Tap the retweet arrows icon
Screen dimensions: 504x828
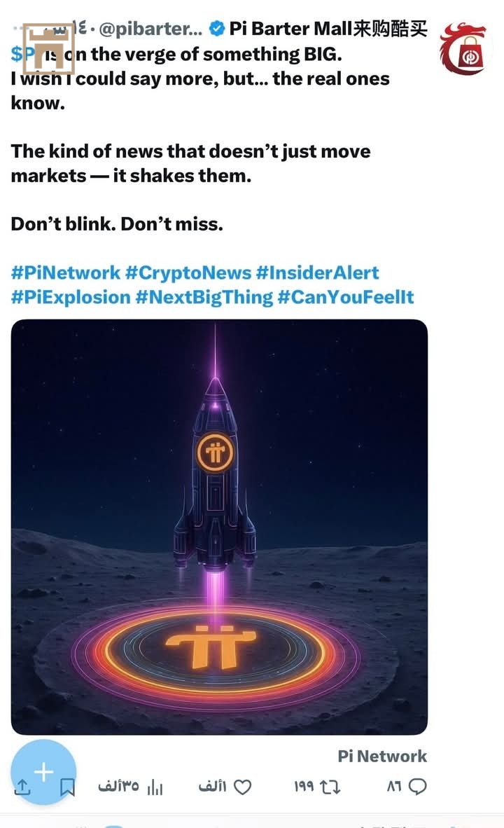(330, 787)
